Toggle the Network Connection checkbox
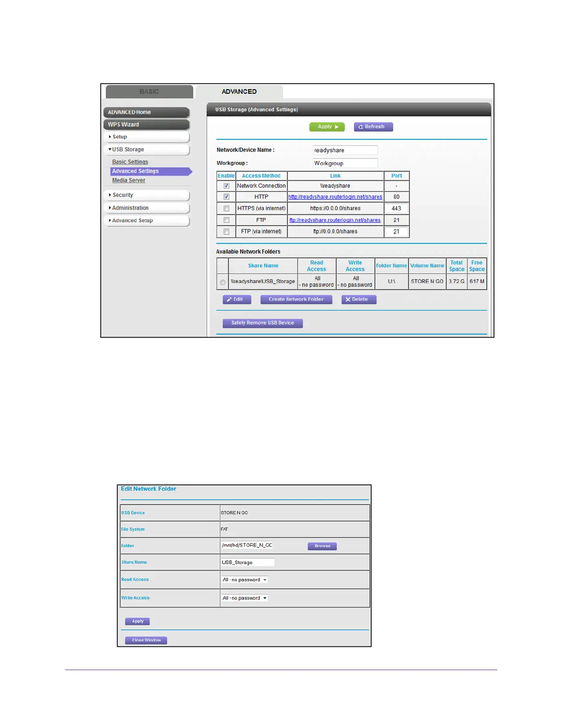This screenshot has width=563, height=728. 226,186
